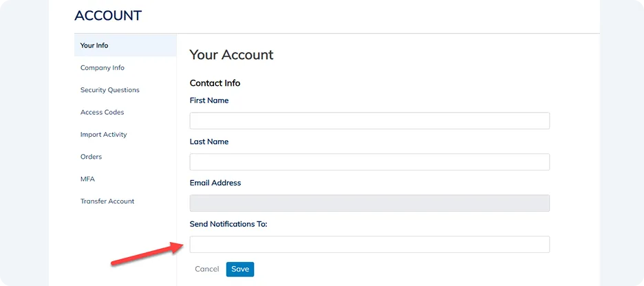Click the ACCOUNT page title
644x286 pixels.
coord(108,16)
